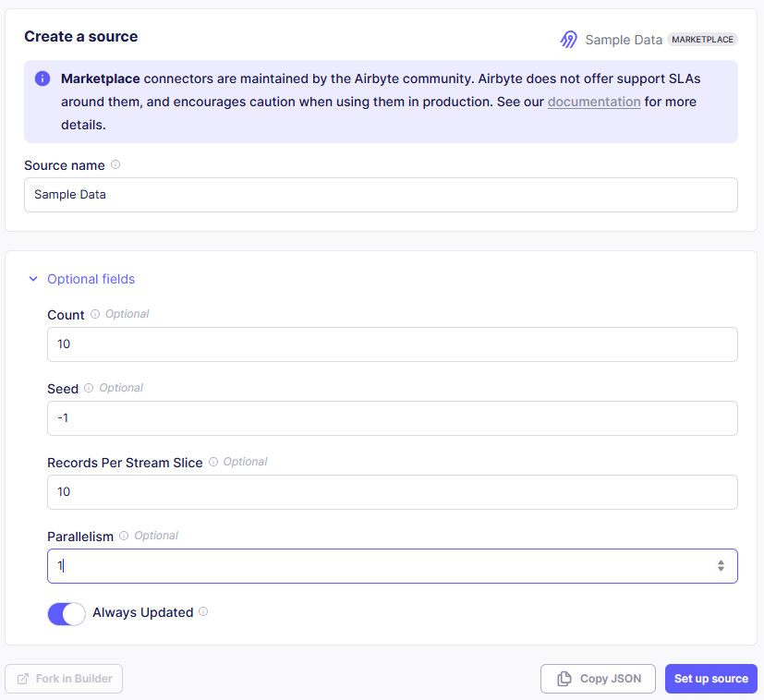Click the MARKETPLACE badge
The image size is (764, 700).
click(703, 40)
